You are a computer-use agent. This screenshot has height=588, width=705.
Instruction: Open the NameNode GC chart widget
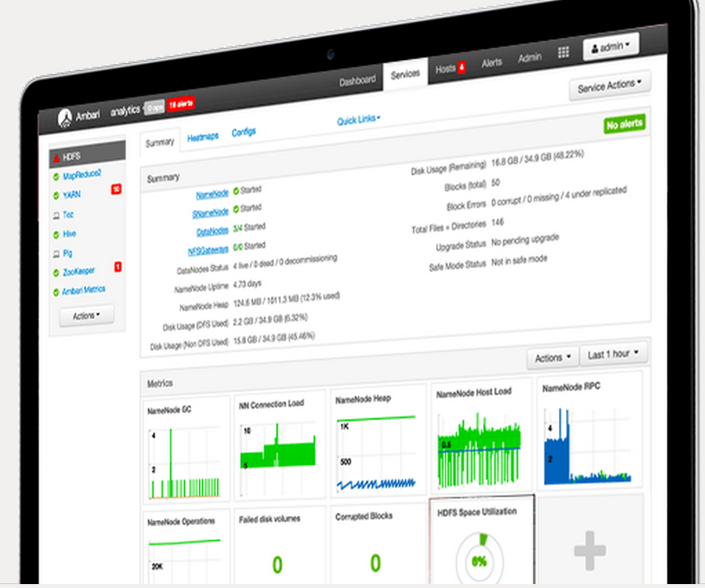tap(186, 448)
